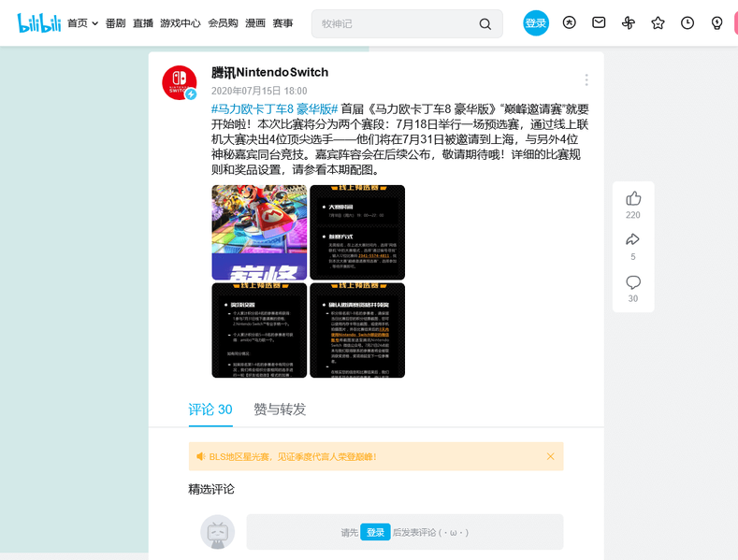Open 腾讯NintendoSwitch avatar

coord(180,83)
